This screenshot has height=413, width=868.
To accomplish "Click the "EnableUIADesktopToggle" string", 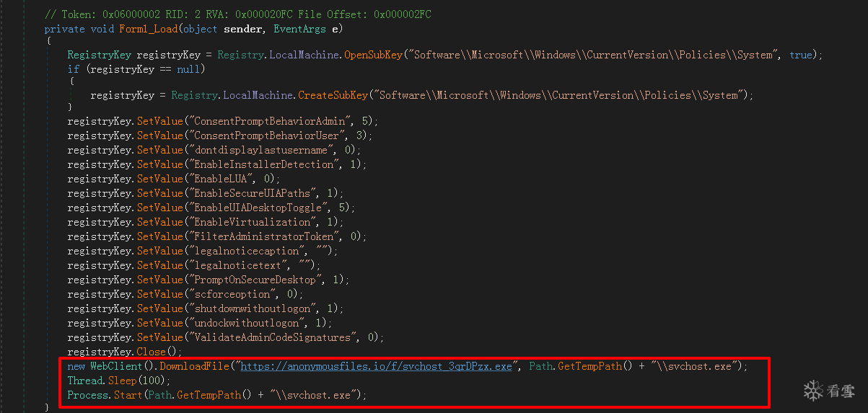I will click(x=259, y=208).
